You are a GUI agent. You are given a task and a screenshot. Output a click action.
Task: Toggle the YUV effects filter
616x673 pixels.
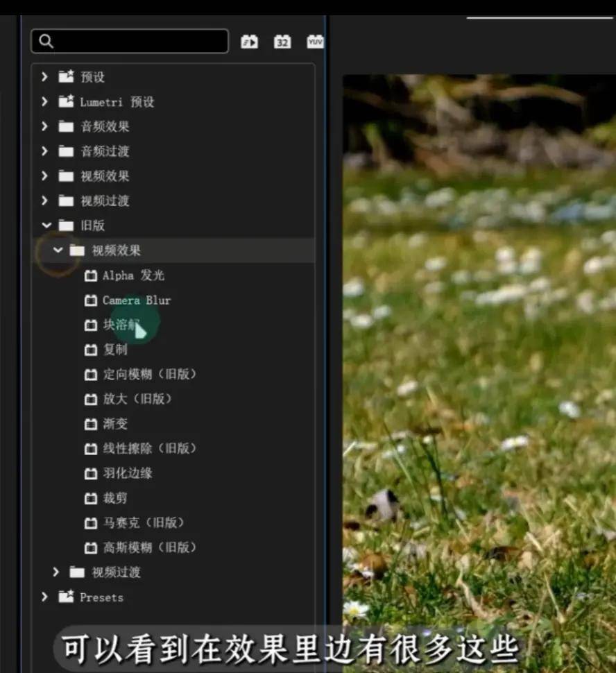coord(315,42)
